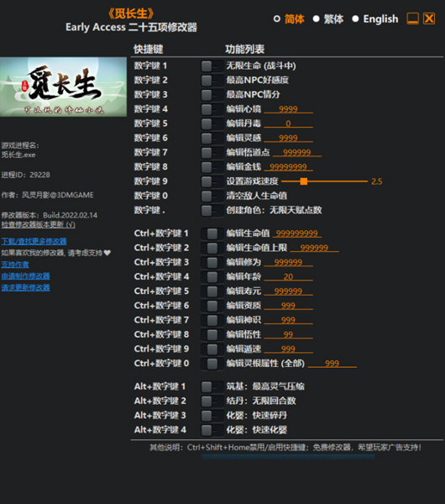Edit 编辑生命值 value 999999999

pos(297,234)
